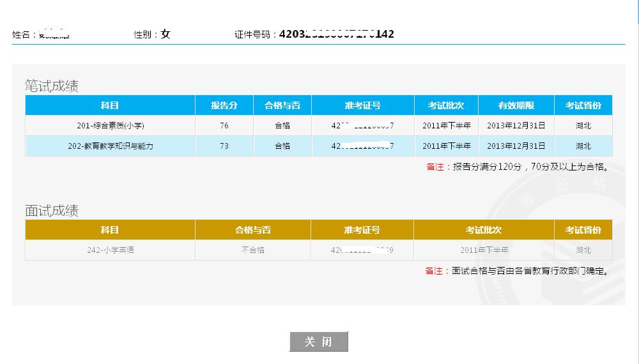Click the 报告分 column header
Image resolution: width=639 pixels, height=364 pixels.
[224, 105]
